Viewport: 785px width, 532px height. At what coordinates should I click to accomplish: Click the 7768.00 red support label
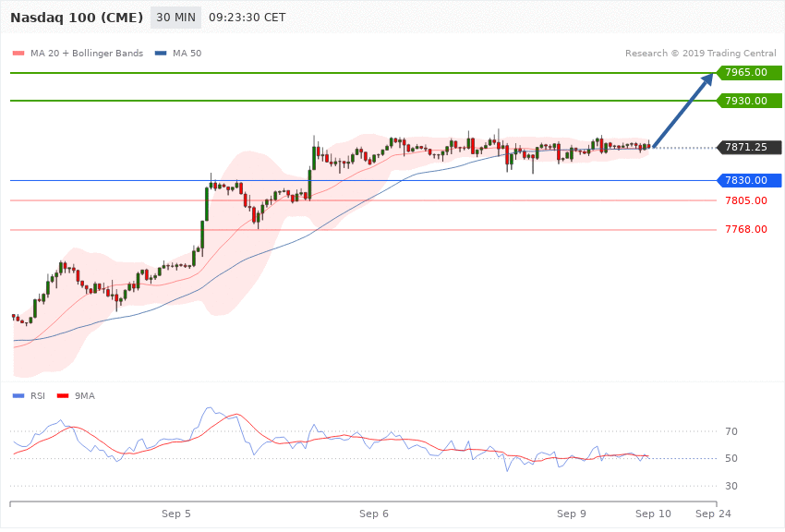point(746,229)
